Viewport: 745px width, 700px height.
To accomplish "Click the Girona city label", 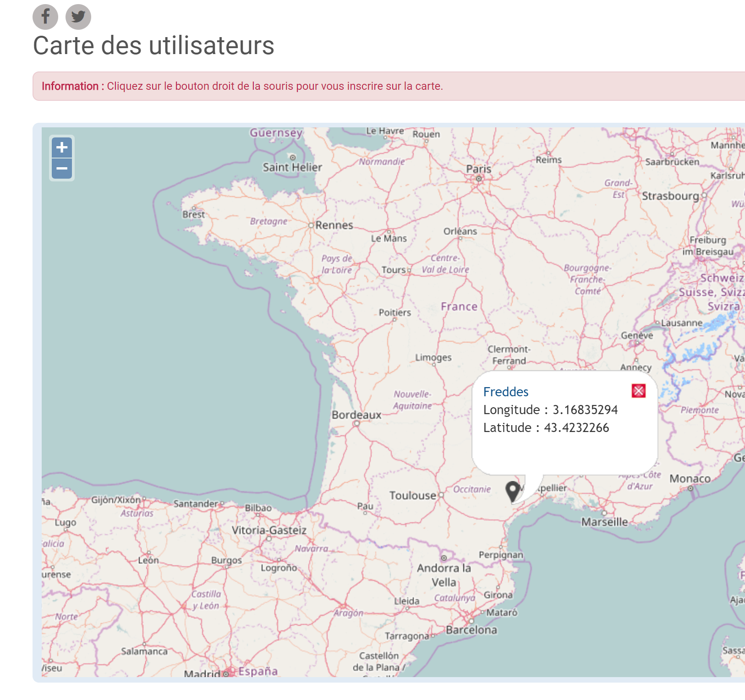I will click(498, 595).
